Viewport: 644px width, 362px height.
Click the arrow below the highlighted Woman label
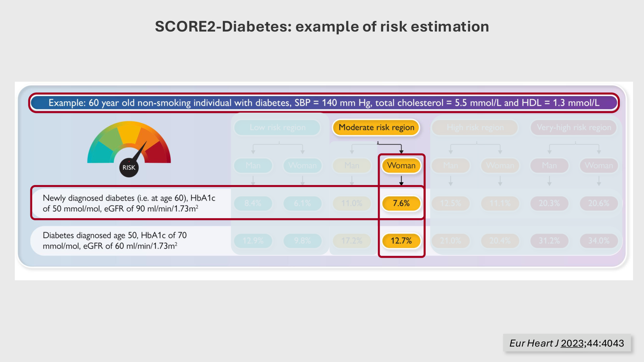[x=401, y=181]
